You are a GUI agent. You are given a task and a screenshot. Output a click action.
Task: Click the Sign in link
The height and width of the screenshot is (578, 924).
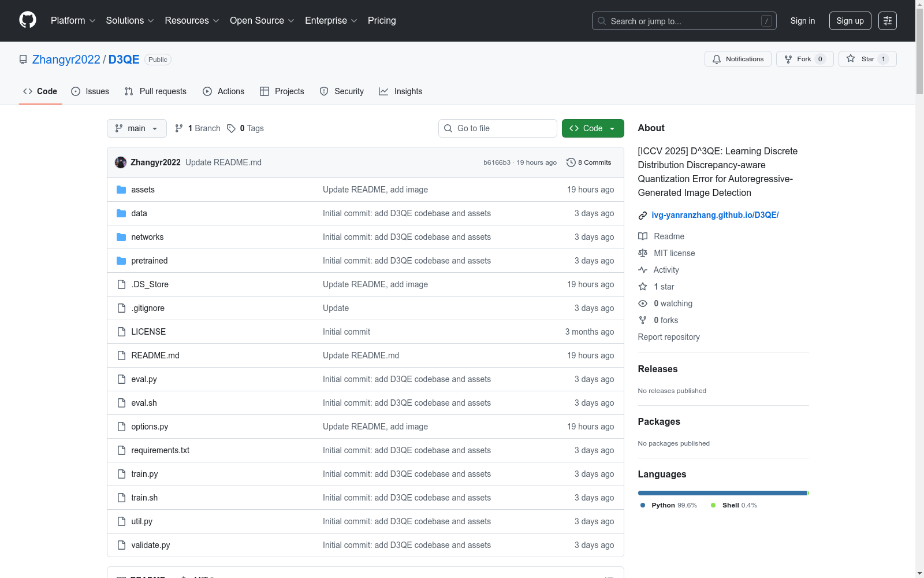pyautogui.click(x=803, y=21)
